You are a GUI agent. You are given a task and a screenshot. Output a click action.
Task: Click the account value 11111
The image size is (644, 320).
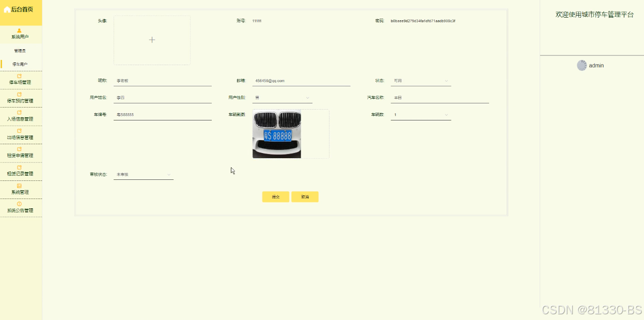pos(257,21)
